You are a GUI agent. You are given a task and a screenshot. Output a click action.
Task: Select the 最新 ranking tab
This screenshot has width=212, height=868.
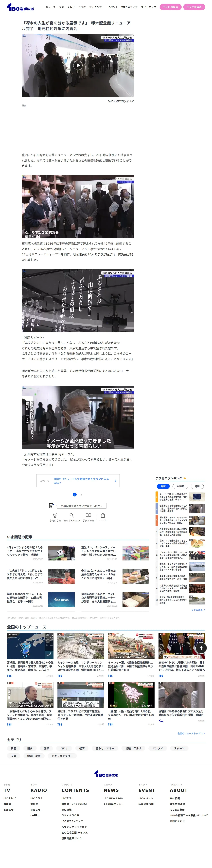click(x=163, y=486)
